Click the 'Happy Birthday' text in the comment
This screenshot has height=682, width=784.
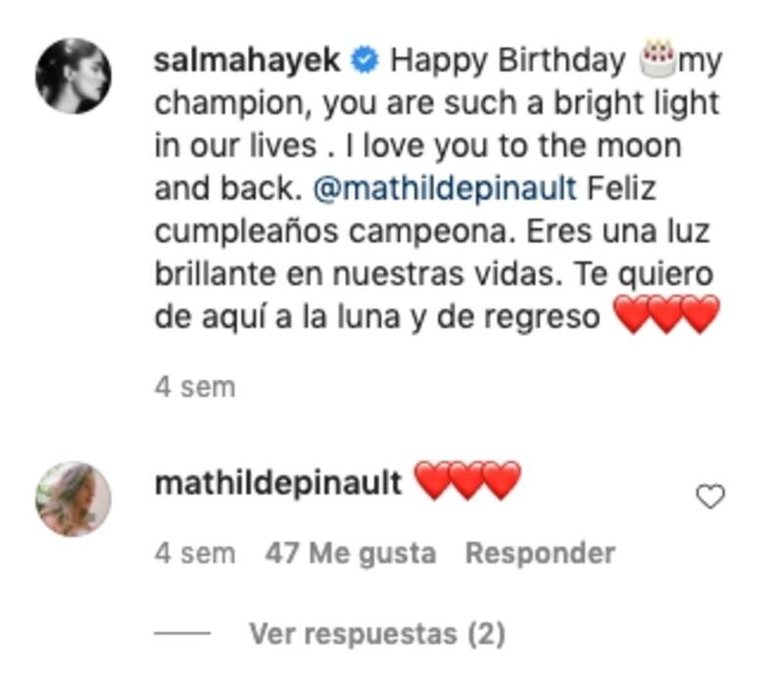508,61
